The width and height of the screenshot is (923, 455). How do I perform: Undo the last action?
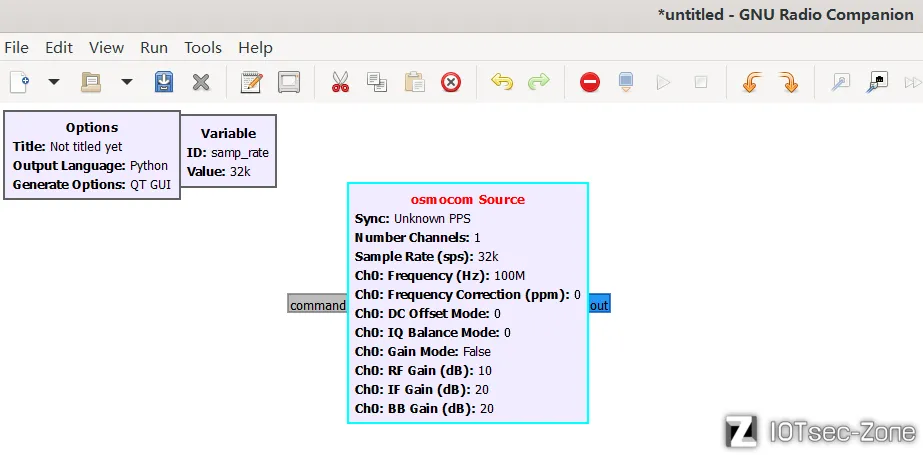coord(502,82)
